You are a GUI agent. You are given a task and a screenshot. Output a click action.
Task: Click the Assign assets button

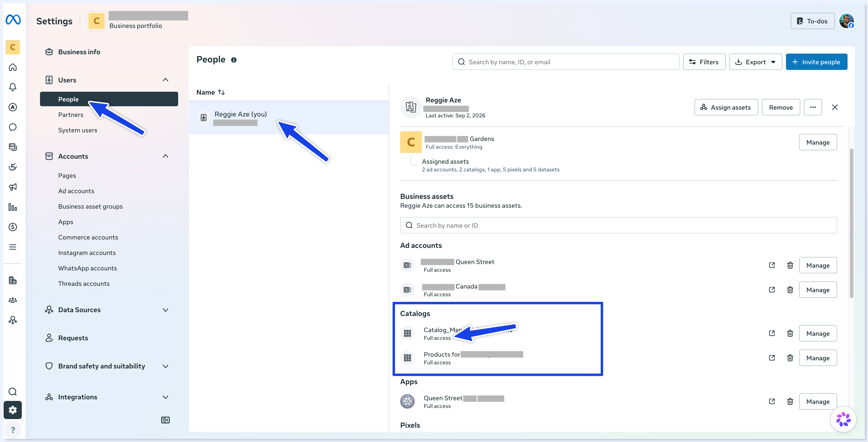tap(726, 107)
